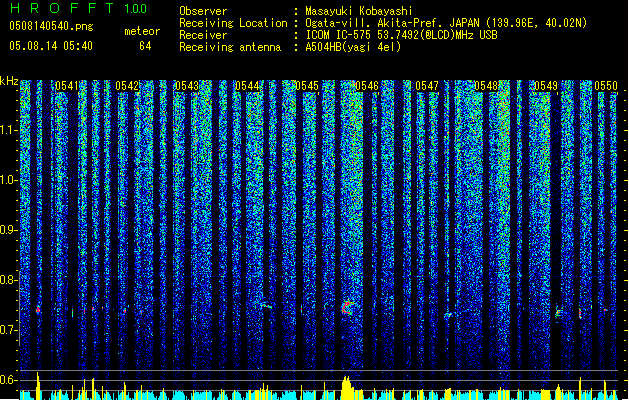The width and height of the screenshot is (629, 400).
Task: Click the 0547 time marker
Action: pyautogui.click(x=427, y=86)
